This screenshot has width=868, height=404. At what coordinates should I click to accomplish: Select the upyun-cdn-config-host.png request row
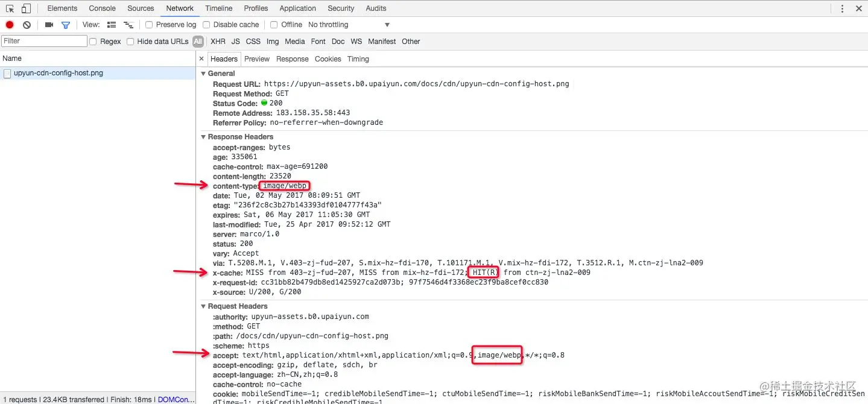(x=98, y=73)
